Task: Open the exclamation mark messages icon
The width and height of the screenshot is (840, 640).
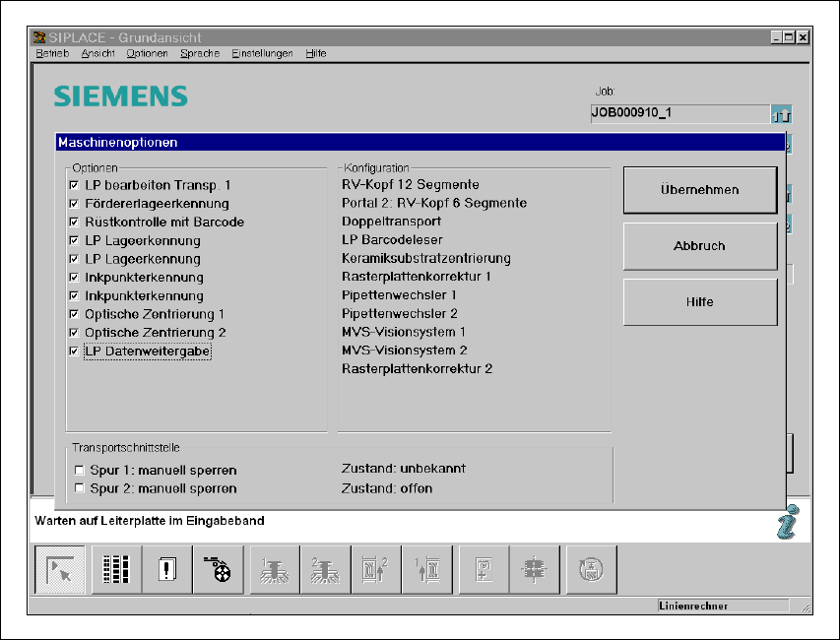Action: 167,569
